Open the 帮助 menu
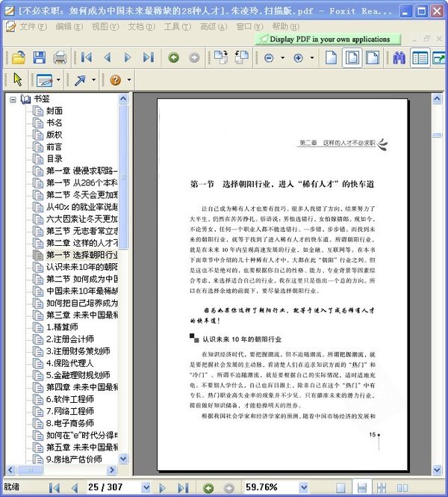Image resolution: width=448 pixels, height=497 pixels. click(285, 27)
